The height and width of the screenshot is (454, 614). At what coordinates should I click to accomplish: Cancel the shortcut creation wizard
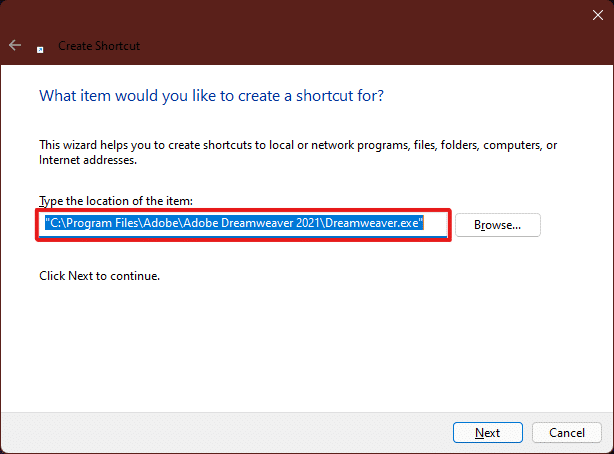567,432
